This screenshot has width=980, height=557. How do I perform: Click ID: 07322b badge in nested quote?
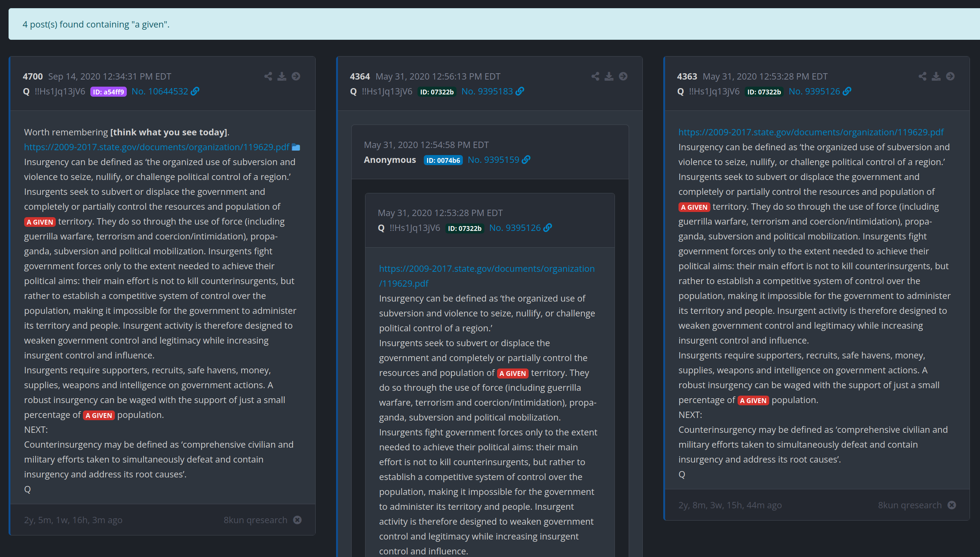point(465,228)
